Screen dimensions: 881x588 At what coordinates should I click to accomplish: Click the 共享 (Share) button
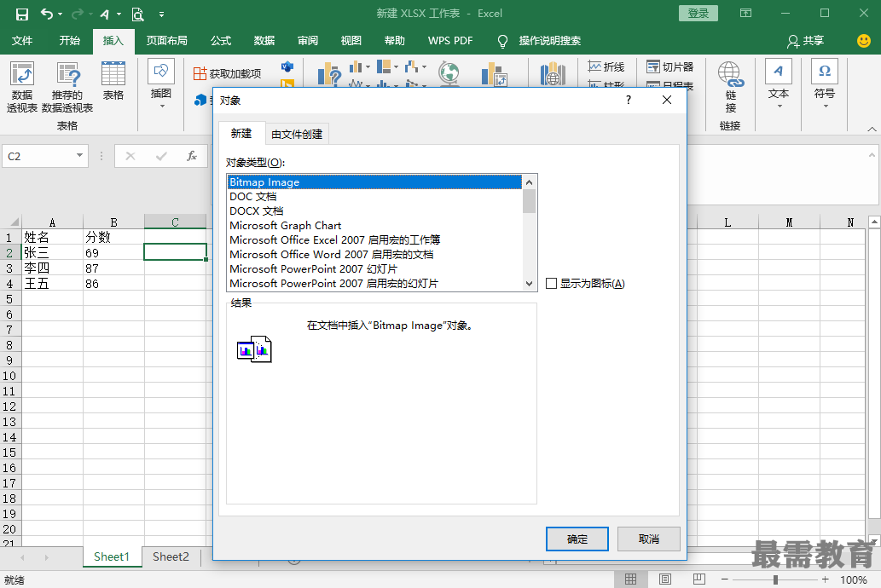tap(805, 41)
